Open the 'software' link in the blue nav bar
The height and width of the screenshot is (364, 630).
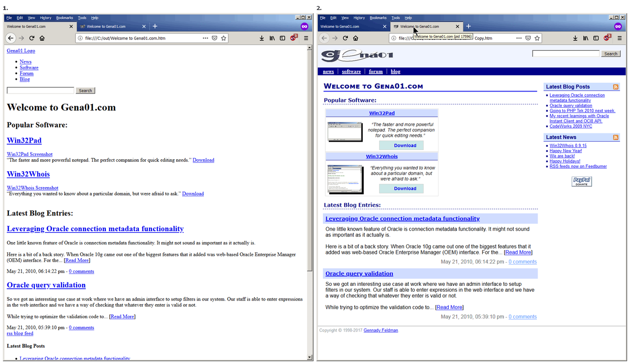coord(351,71)
